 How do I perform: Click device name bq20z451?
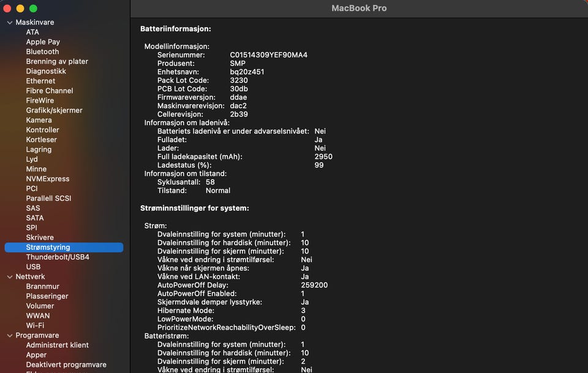pos(247,72)
